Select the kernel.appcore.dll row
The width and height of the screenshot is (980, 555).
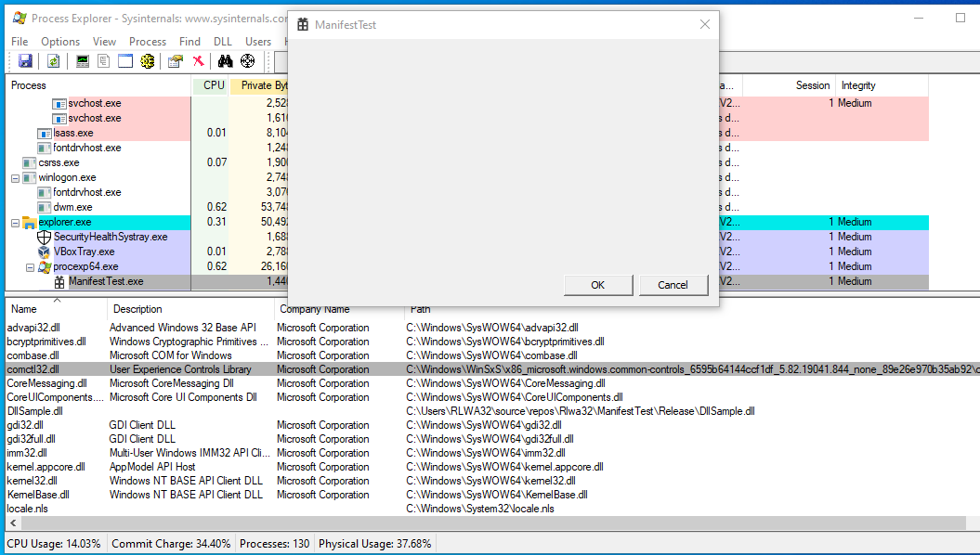(492, 466)
